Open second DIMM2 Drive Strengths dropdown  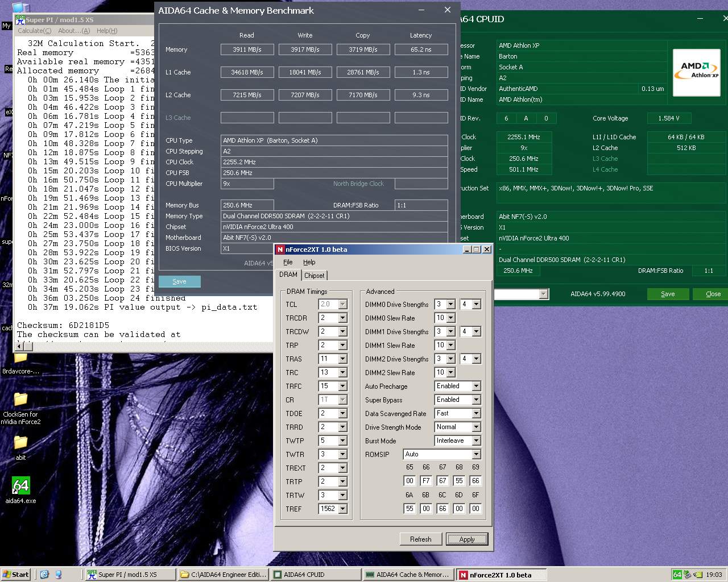[476, 359]
